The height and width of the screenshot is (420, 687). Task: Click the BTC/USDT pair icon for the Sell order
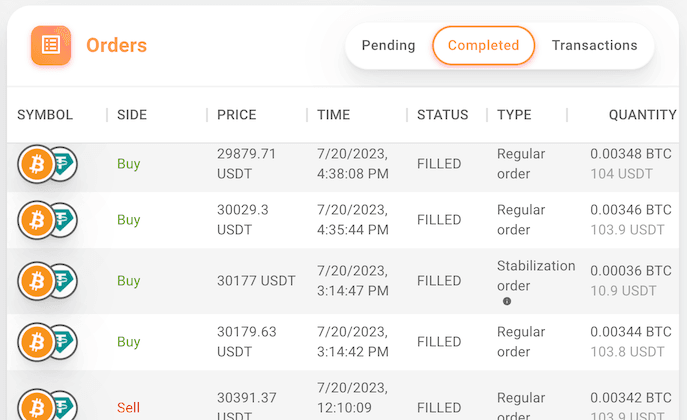click(x=47, y=404)
